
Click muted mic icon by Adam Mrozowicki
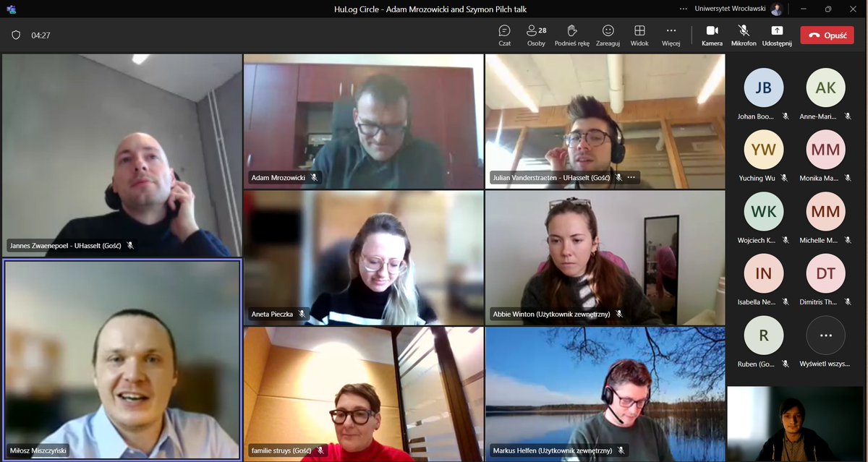[x=313, y=177]
